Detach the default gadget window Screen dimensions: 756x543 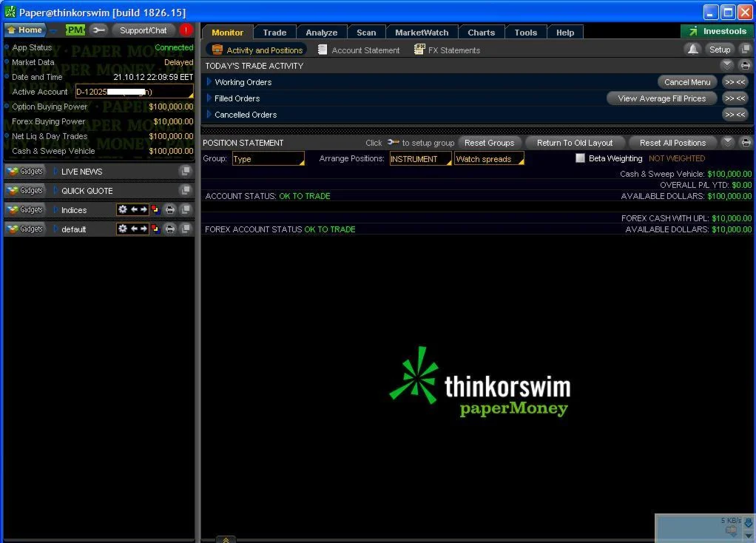click(185, 229)
